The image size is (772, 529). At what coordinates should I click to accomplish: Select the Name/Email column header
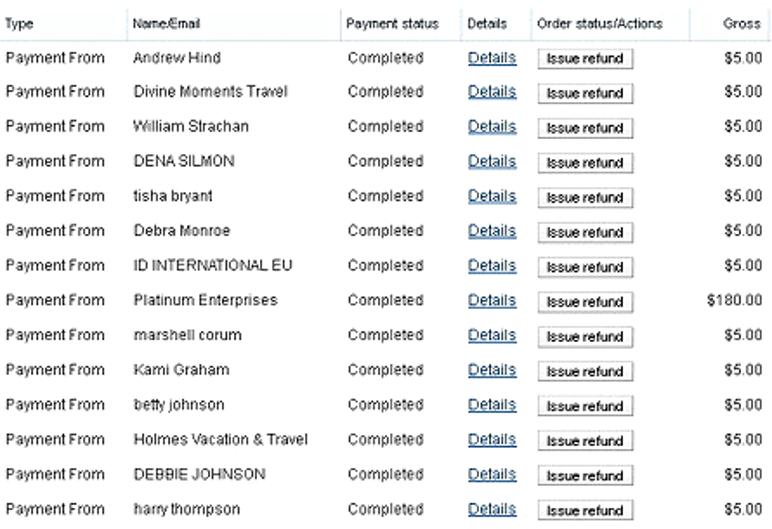pyautogui.click(x=166, y=24)
